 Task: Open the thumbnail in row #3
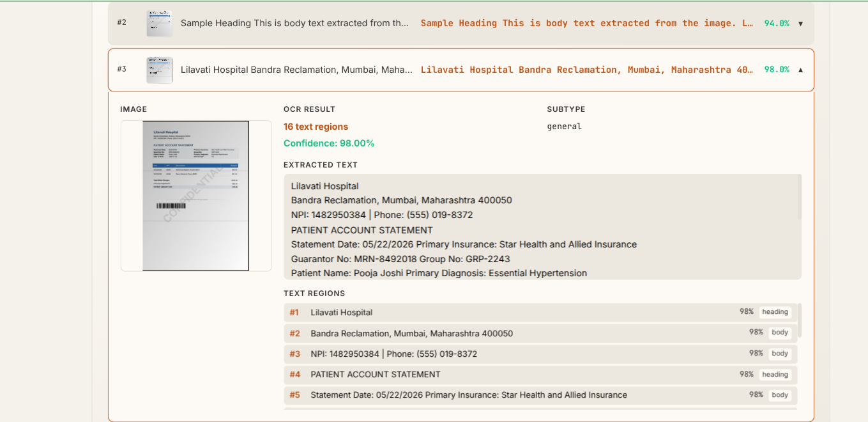[159, 70]
